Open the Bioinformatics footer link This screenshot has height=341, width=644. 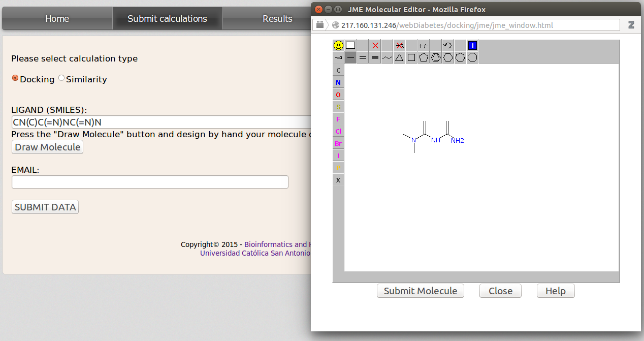tap(277, 244)
